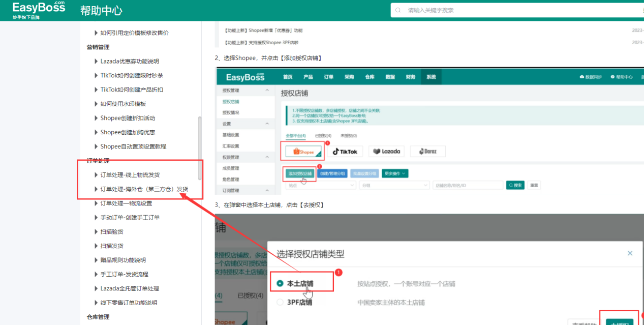Viewport: 644px width, 325px height.
Task: Click the search magnifier icon in header
Action: point(397,10)
